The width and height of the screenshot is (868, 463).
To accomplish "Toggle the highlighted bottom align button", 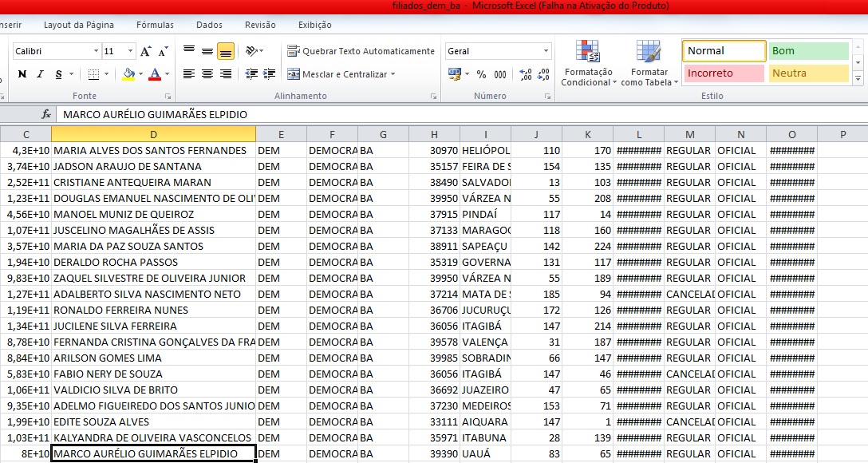I will coord(225,51).
